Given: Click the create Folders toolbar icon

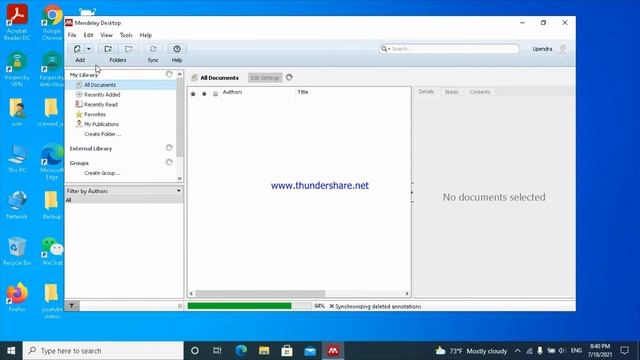Looking at the screenshot, I should [108, 49].
